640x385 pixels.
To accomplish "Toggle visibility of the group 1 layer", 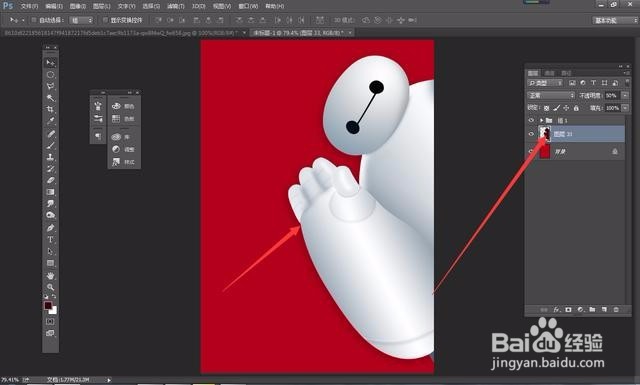I will click(531, 120).
